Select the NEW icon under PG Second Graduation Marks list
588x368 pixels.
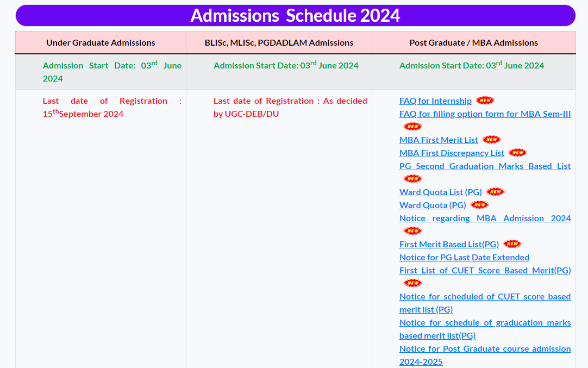[413, 178]
